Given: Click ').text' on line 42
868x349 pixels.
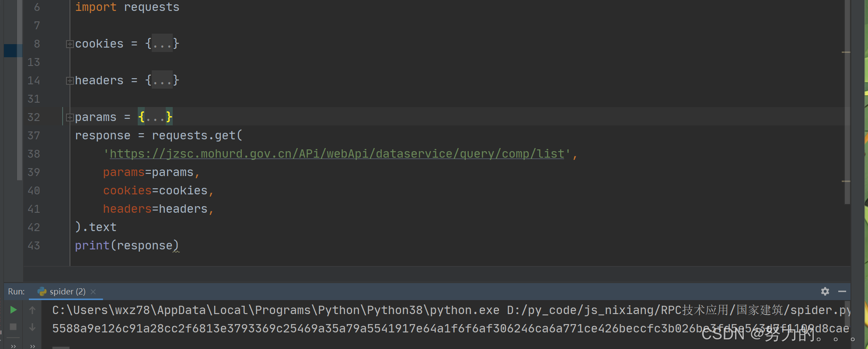Looking at the screenshot, I should 96,227.
